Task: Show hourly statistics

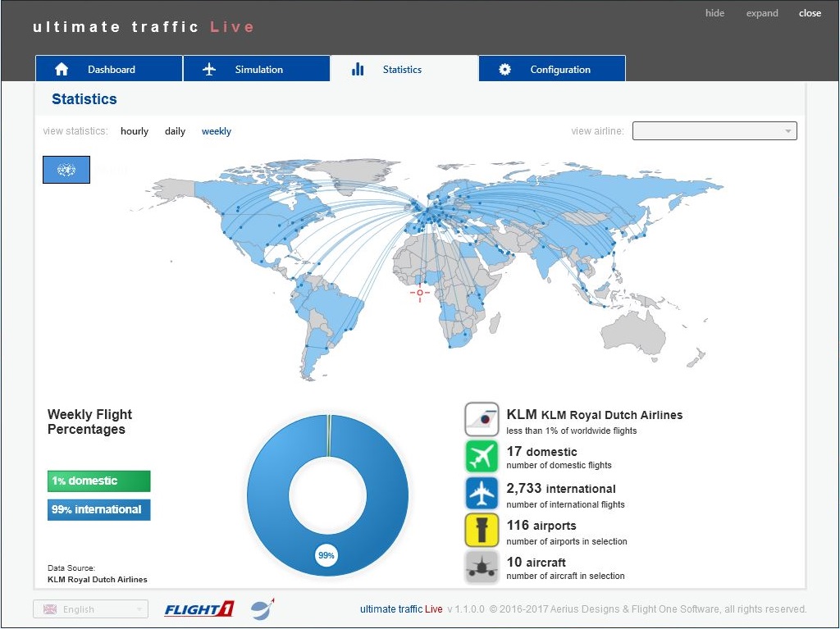Action: (x=135, y=131)
